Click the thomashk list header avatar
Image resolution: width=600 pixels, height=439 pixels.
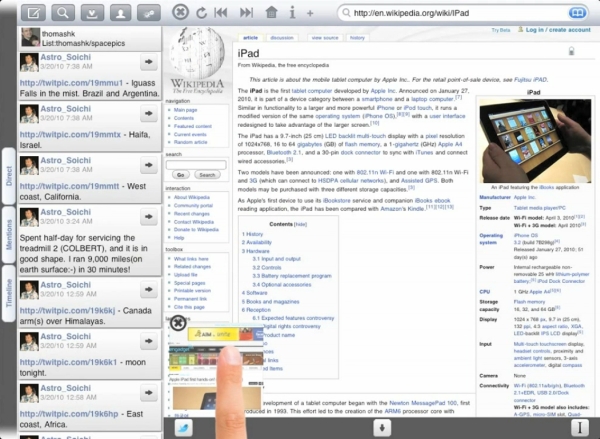tap(30, 37)
